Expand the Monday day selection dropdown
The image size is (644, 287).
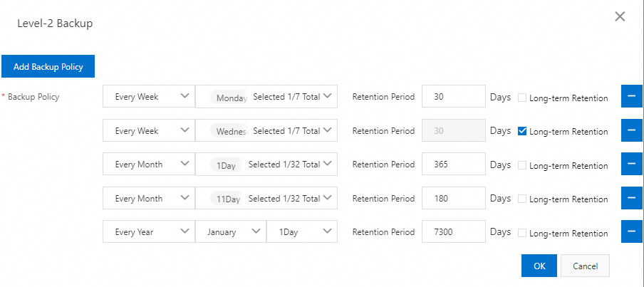coord(266,96)
